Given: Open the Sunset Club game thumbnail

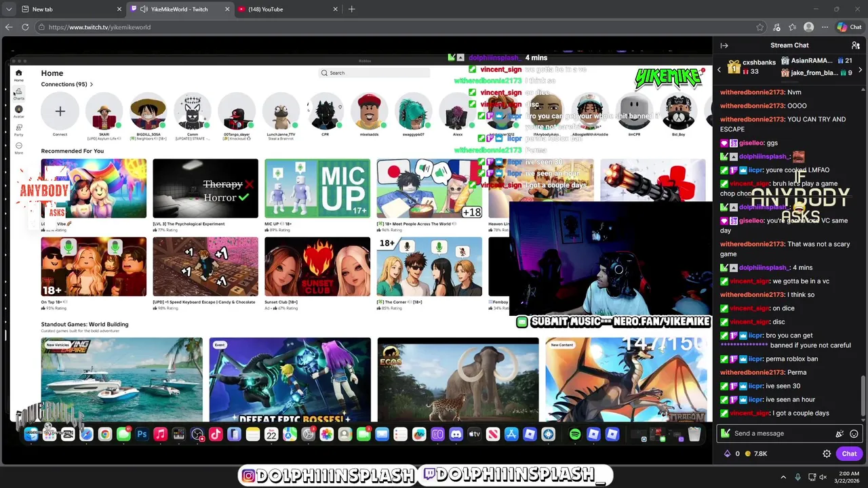Looking at the screenshot, I should 317,266.
